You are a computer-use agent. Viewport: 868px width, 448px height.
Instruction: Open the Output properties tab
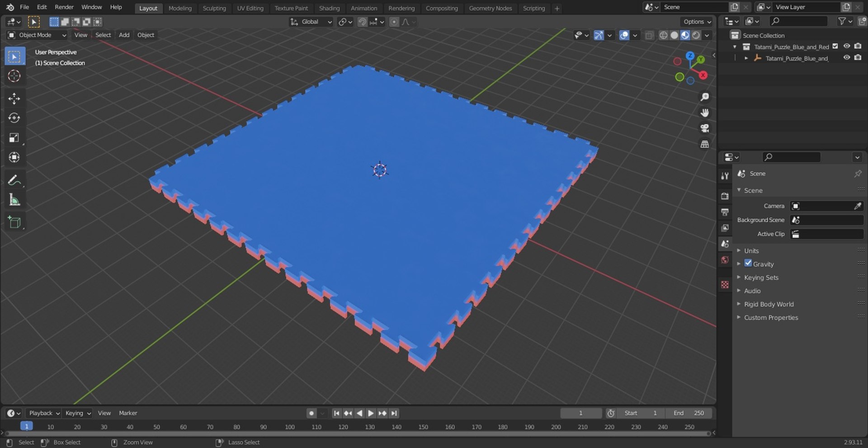click(x=725, y=212)
